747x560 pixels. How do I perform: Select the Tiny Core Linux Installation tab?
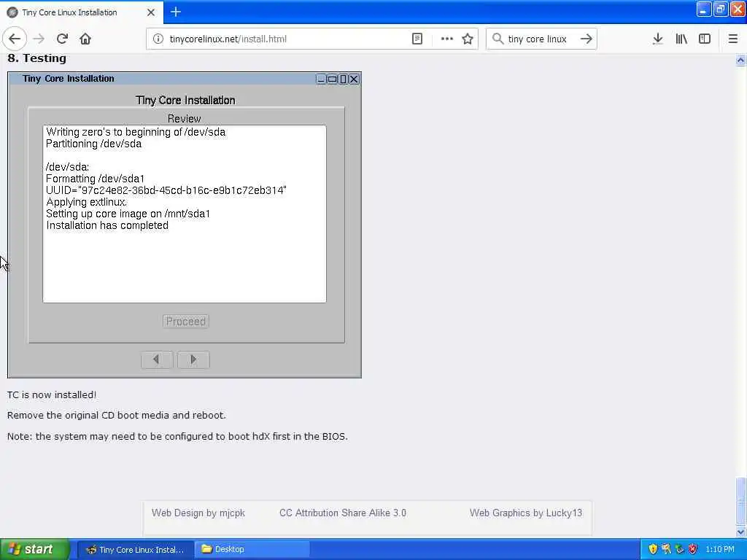pyautogui.click(x=82, y=12)
